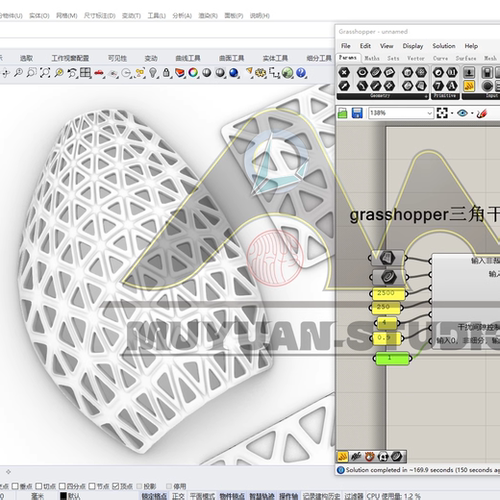Click the car icon in Rhino toolbar

click(99, 73)
